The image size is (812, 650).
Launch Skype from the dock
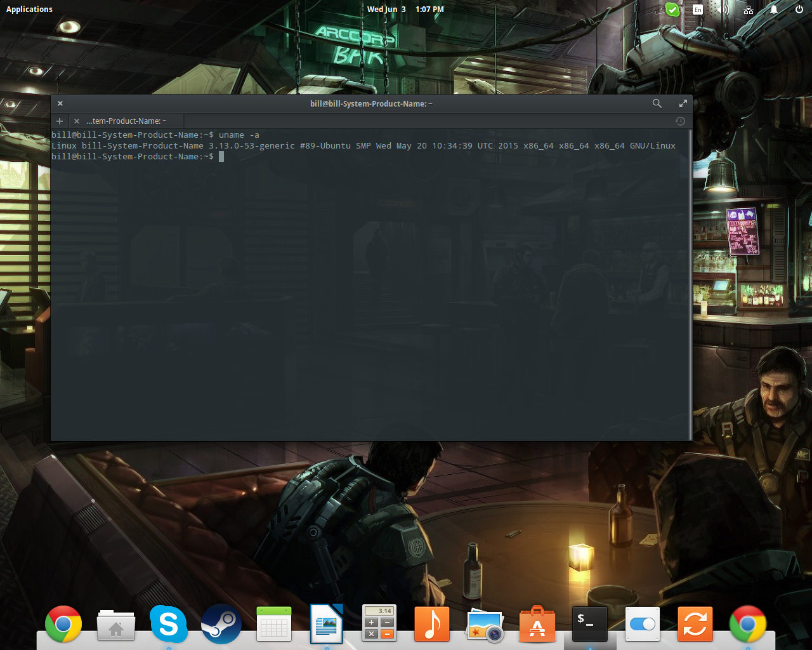(x=169, y=624)
